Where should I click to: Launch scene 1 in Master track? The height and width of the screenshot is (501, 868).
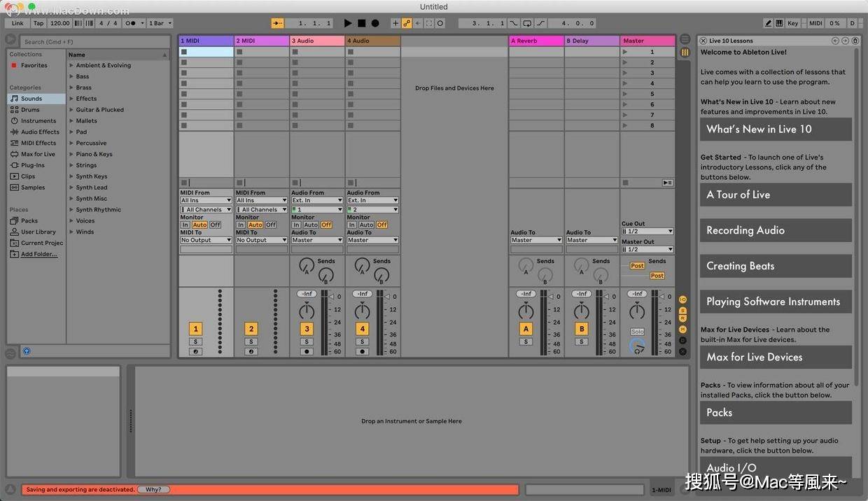625,52
